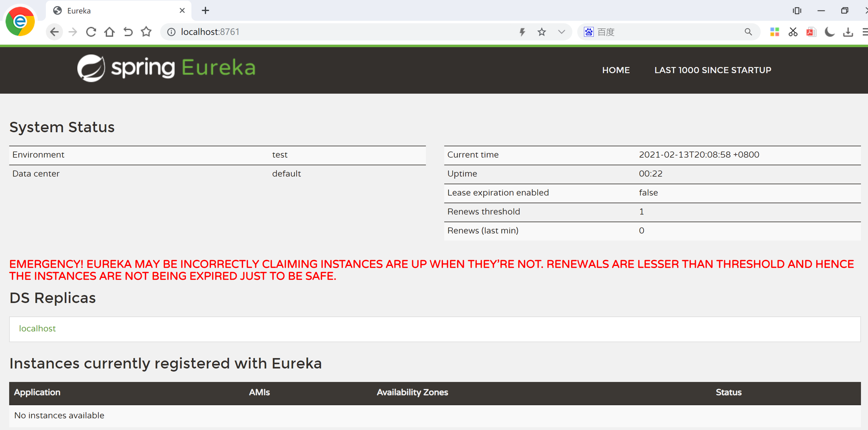Click the 'No instances available' row

tap(435, 416)
